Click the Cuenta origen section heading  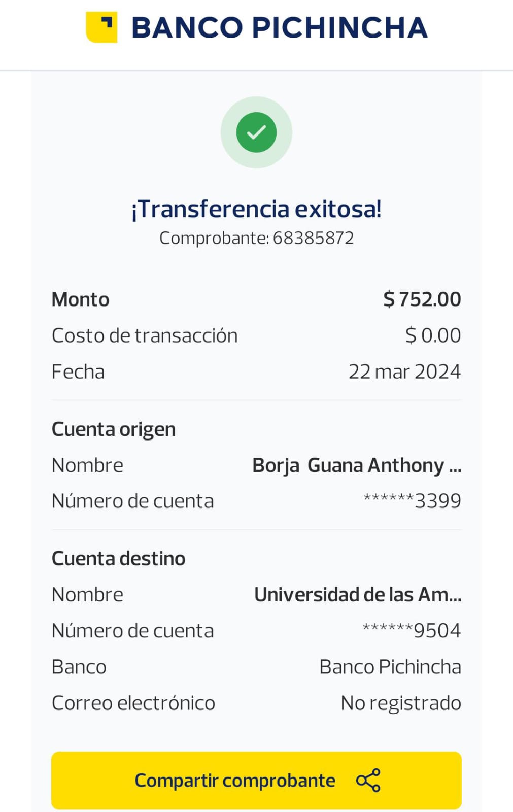(x=114, y=429)
